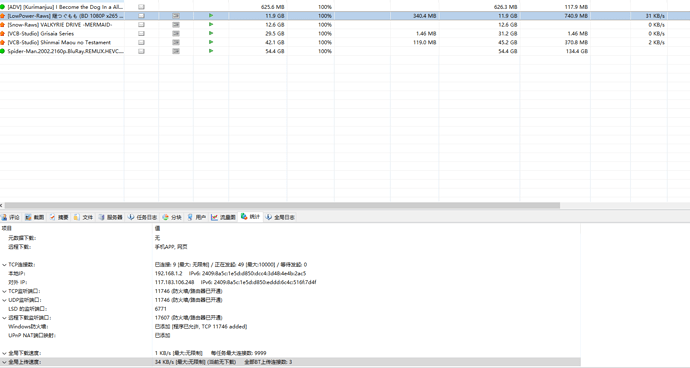Click the UPnP NAT端口映射 row label
The height and width of the screenshot is (368, 690).
click(32, 335)
